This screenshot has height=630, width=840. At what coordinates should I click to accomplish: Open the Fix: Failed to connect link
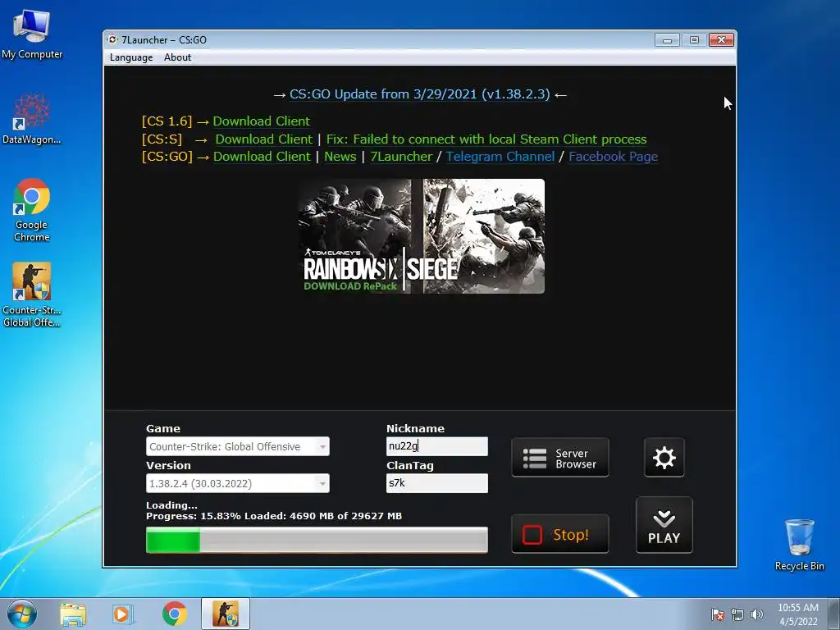pos(486,139)
